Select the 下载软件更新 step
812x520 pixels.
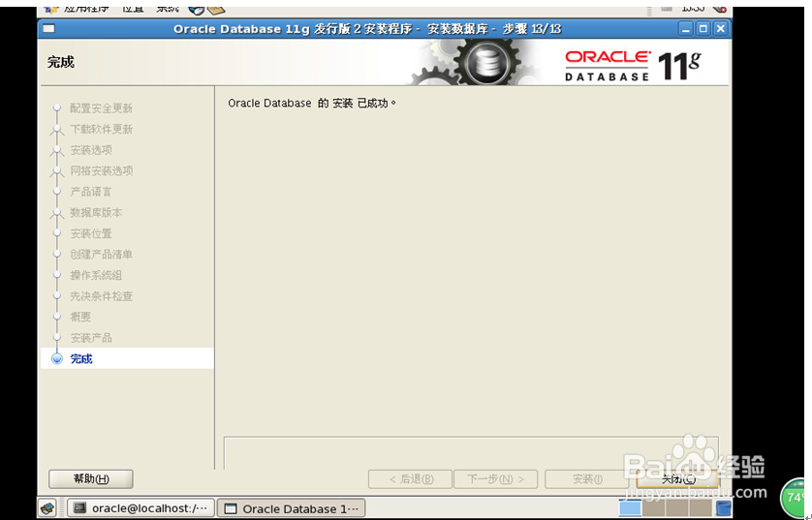point(102,129)
